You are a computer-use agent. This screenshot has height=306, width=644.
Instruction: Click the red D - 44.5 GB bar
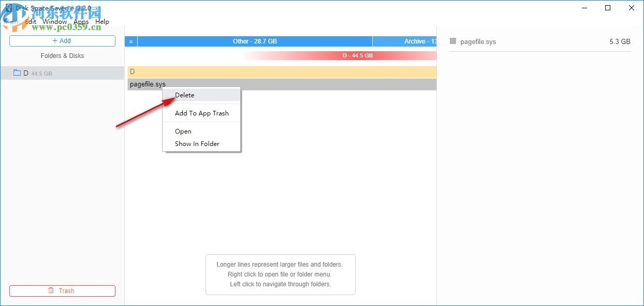(357, 55)
